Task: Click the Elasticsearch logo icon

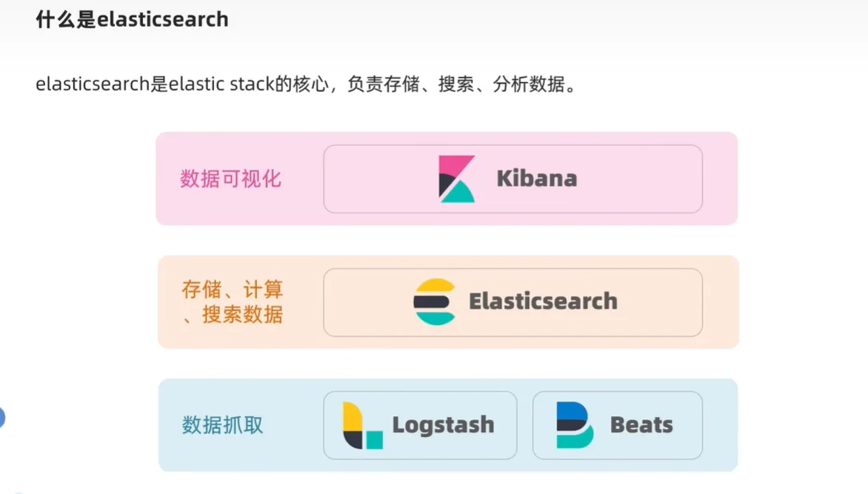Action: pyautogui.click(x=435, y=301)
